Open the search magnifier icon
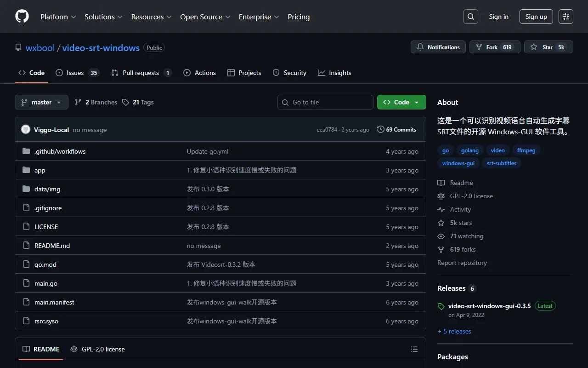 [x=471, y=17]
